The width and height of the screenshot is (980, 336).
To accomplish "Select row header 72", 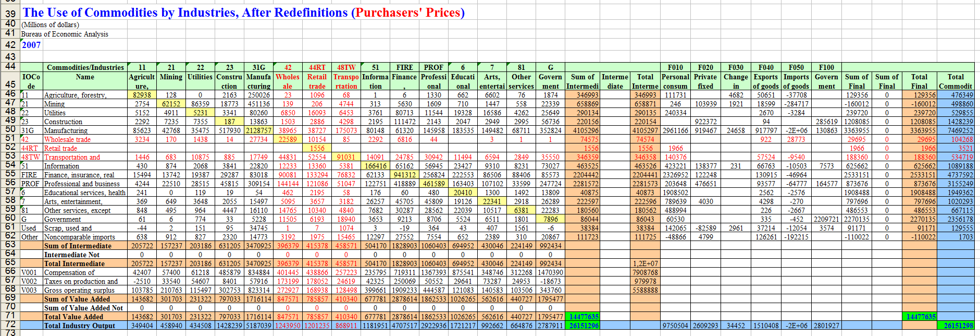I will click(x=10, y=325).
